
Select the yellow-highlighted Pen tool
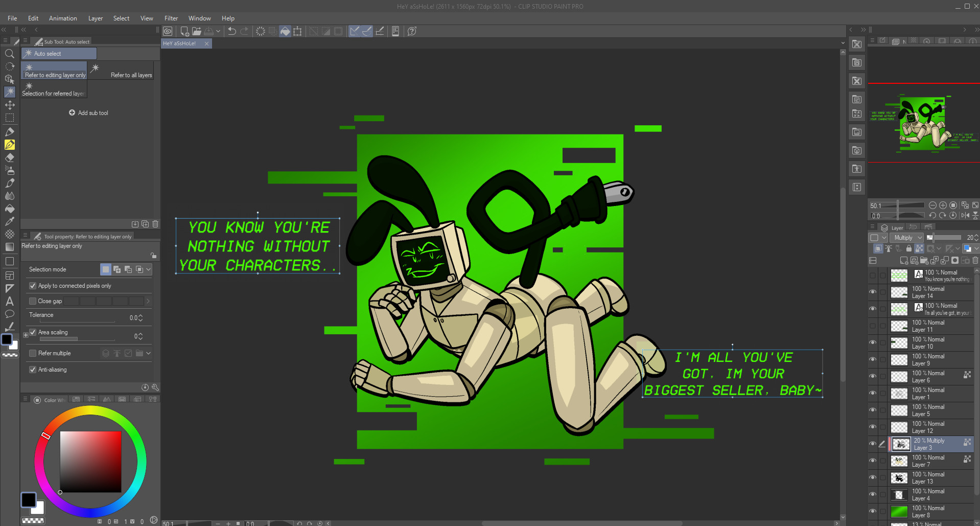coord(9,145)
